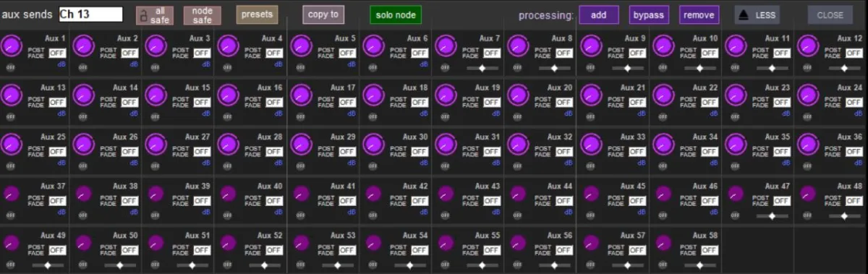Click the Aux 39 send level knob
Screen dimensions: 868x274
click(x=156, y=193)
